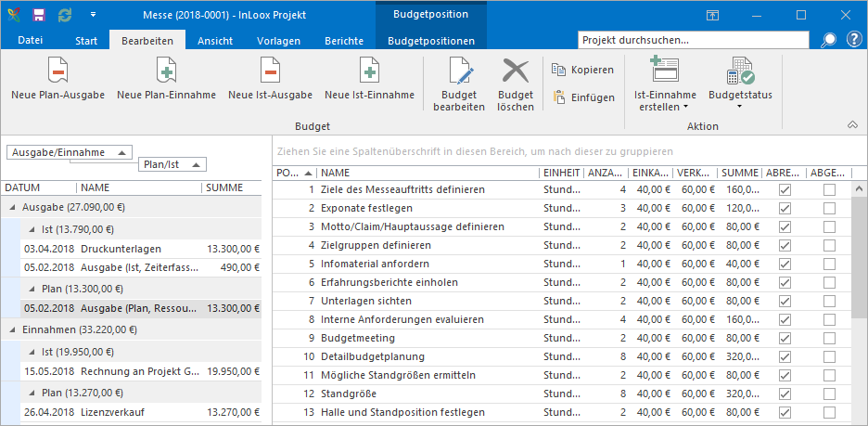Add a Neue Ist-Ausgabe
Screen dimensions: 868x426
(x=270, y=71)
